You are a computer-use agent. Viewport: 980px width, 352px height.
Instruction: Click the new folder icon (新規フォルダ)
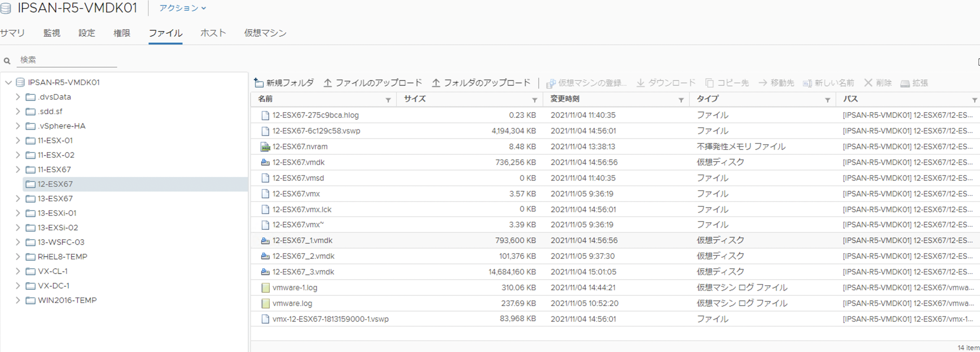[x=259, y=83]
